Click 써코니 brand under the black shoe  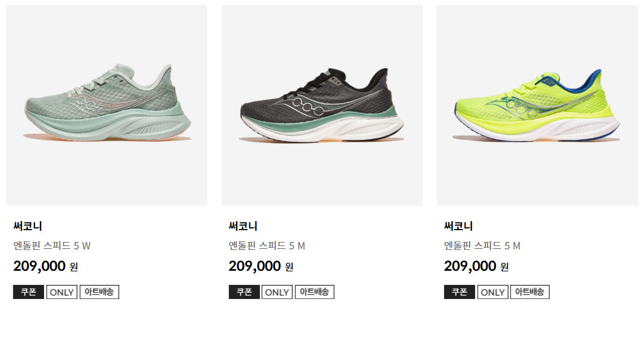pos(243,226)
